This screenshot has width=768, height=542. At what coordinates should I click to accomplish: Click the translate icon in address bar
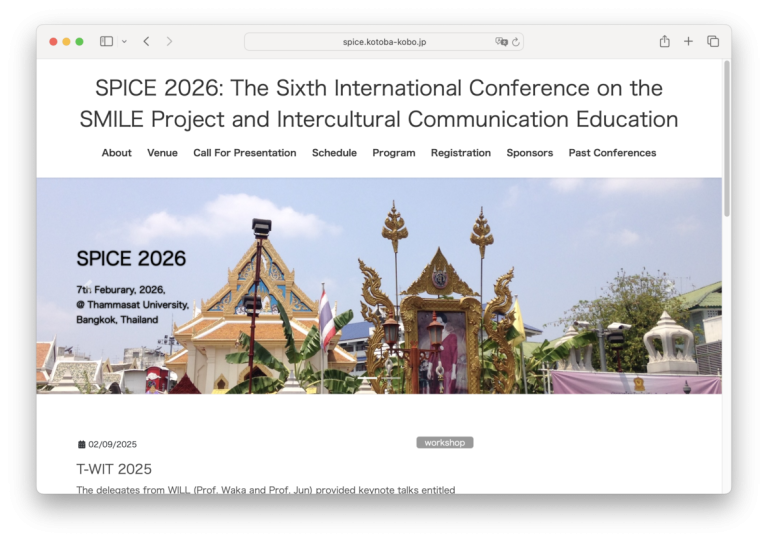501,42
